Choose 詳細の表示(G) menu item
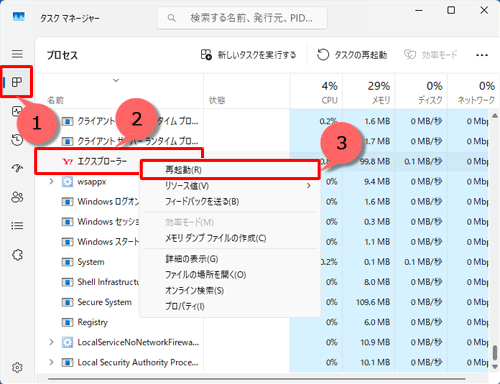Screen dimensions: 500x384 point(230,259)
